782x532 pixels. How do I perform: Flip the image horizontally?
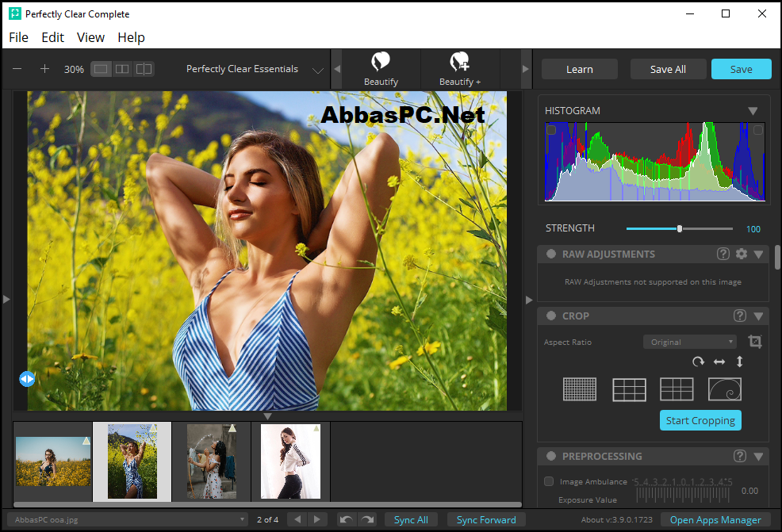pyautogui.click(x=719, y=362)
